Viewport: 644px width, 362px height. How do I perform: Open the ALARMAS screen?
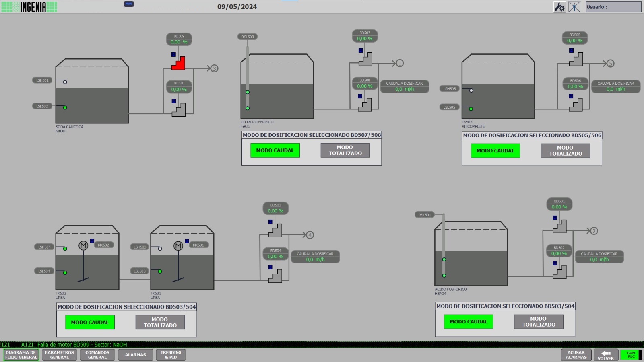(136, 355)
